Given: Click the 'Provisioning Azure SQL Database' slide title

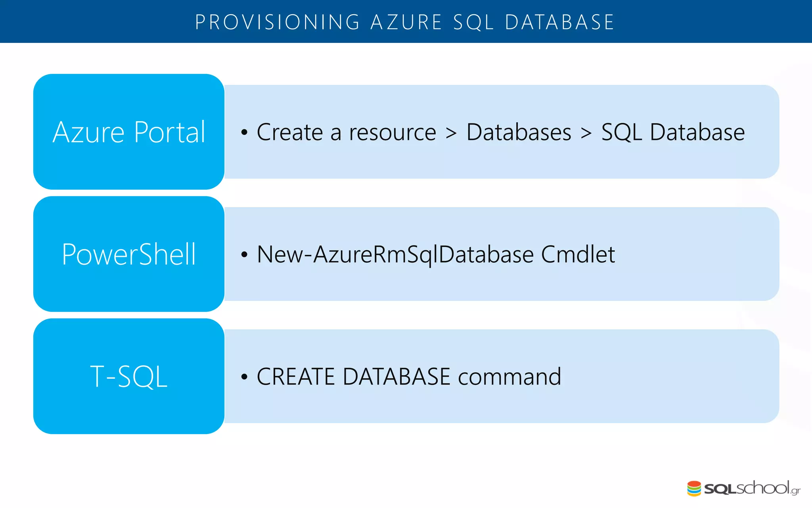Looking at the screenshot, I should [405, 22].
